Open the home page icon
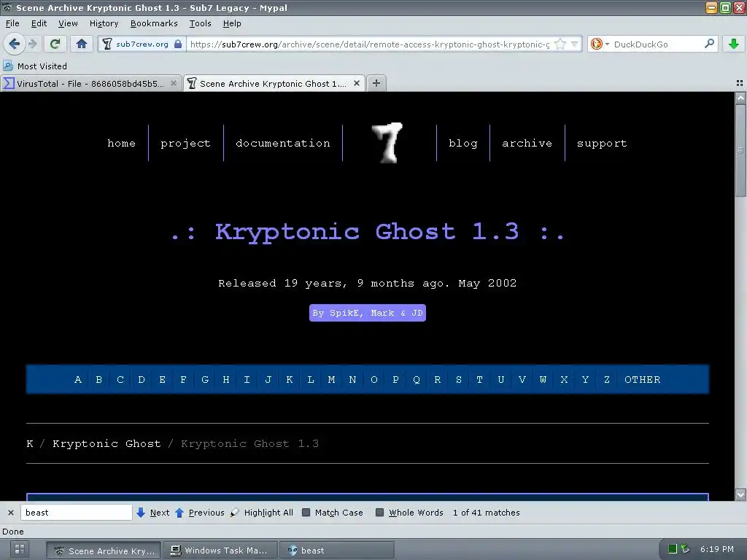 [82, 44]
